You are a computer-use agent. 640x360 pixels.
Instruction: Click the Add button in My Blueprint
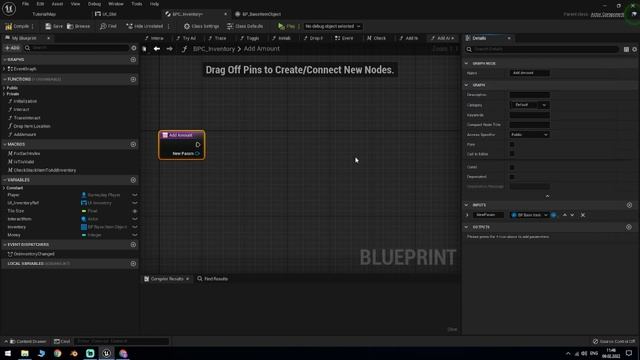click(x=12, y=48)
